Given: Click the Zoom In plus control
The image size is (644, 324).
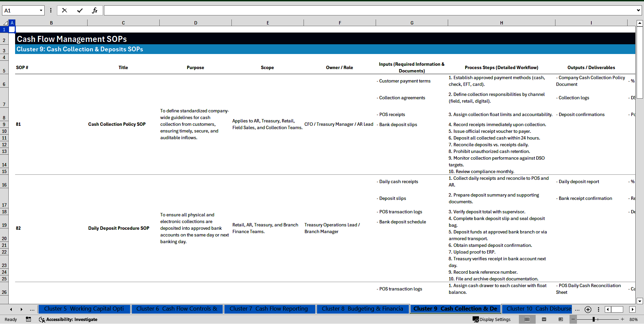Looking at the screenshot, I should click(x=623, y=320).
